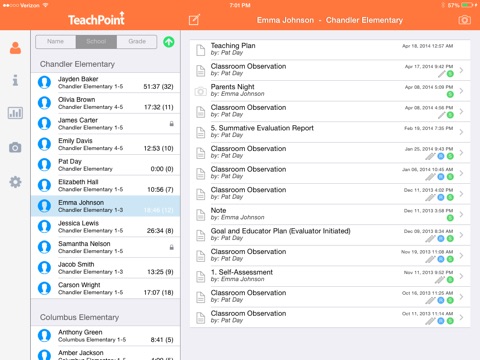The image size is (480, 360).
Task: Open chevron on Self-Assessment row
Action: [x=461, y=276]
